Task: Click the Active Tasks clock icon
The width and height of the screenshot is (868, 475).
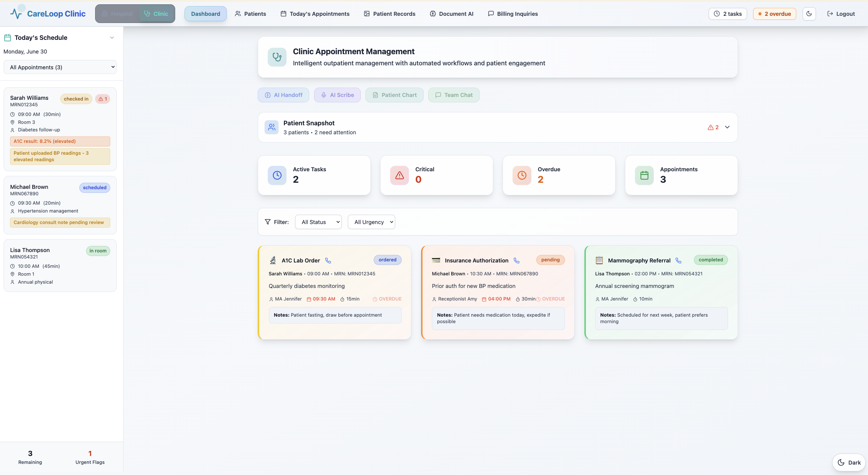Action: (x=277, y=175)
